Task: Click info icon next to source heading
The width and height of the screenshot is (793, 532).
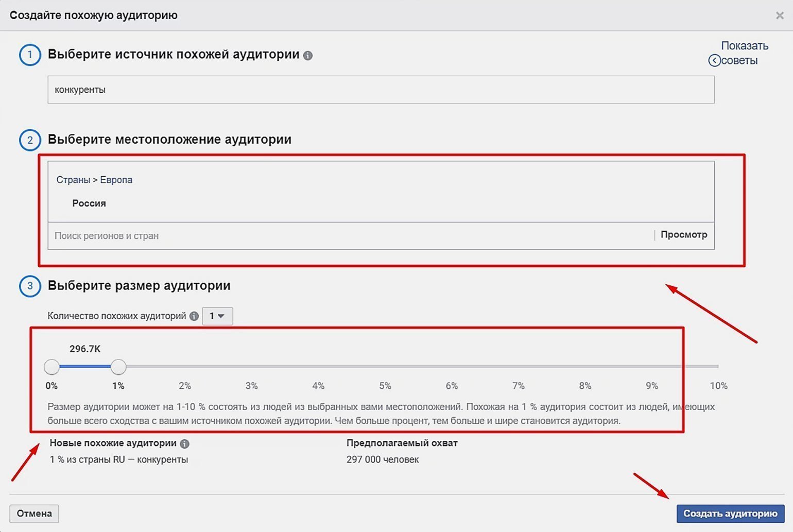Action: click(308, 56)
